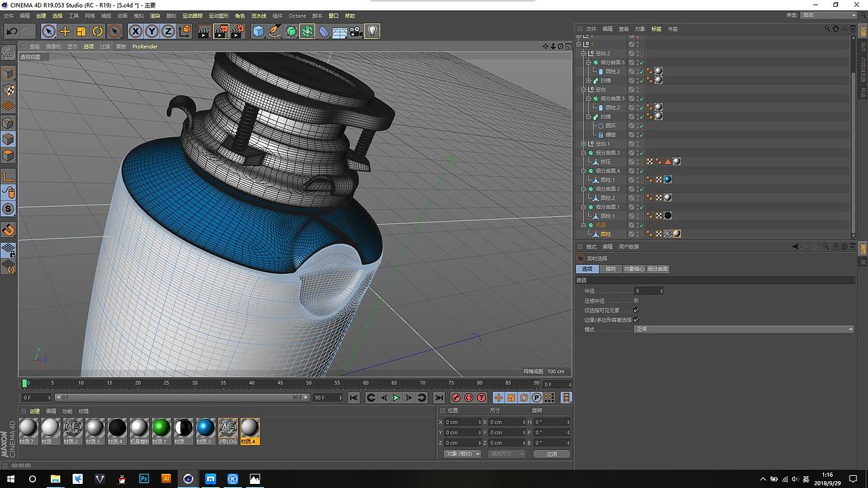
Task: Select the Rotate tool
Action: (98, 31)
